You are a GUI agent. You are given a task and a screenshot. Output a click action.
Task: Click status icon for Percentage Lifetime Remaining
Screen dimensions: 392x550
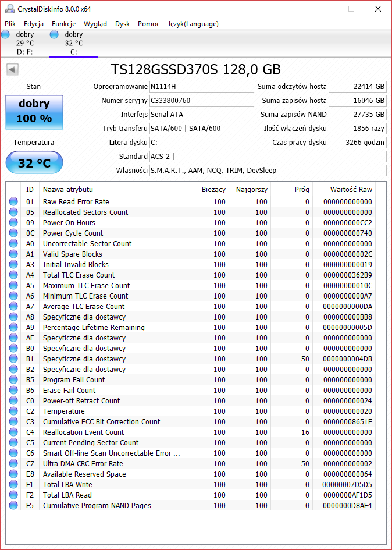pos(13,327)
